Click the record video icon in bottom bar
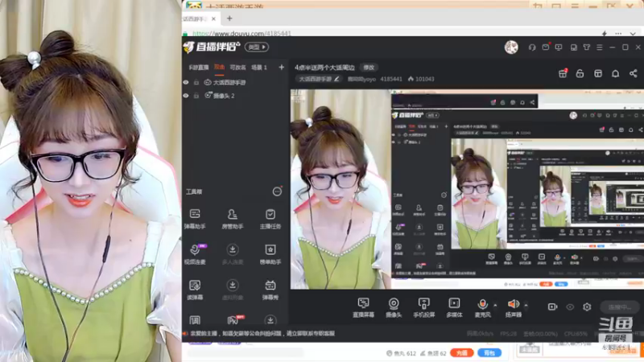The height and width of the screenshot is (362, 644). (552, 306)
